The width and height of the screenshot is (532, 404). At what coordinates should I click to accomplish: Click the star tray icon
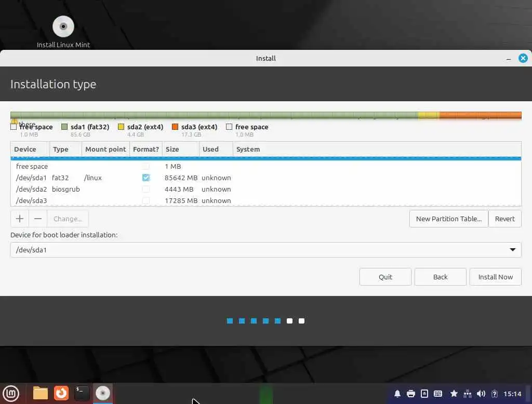point(454,394)
